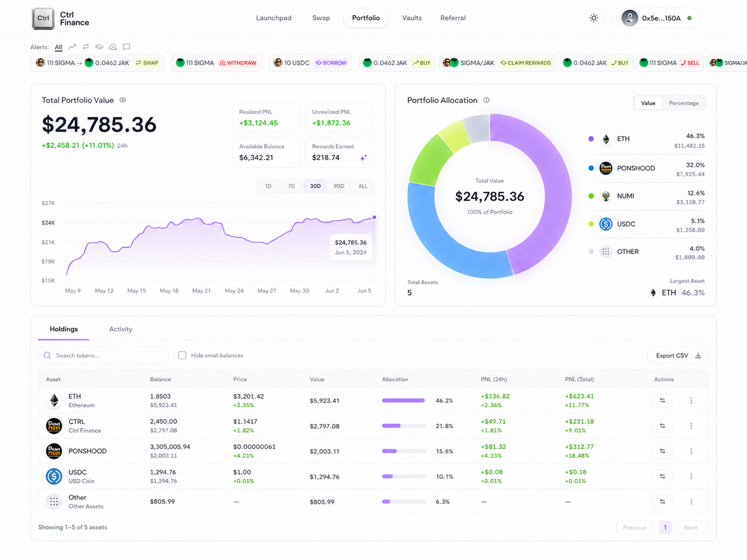The width and height of the screenshot is (747, 560).
Task: Filter alerts by All
Action: tap(59, 47)
